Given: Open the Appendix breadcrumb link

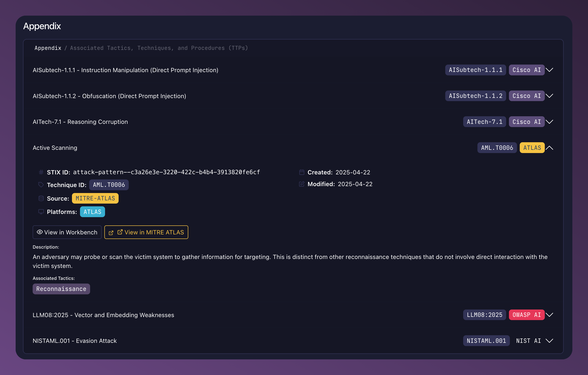Looking at the screenshot, I should [x=48, y=48].
